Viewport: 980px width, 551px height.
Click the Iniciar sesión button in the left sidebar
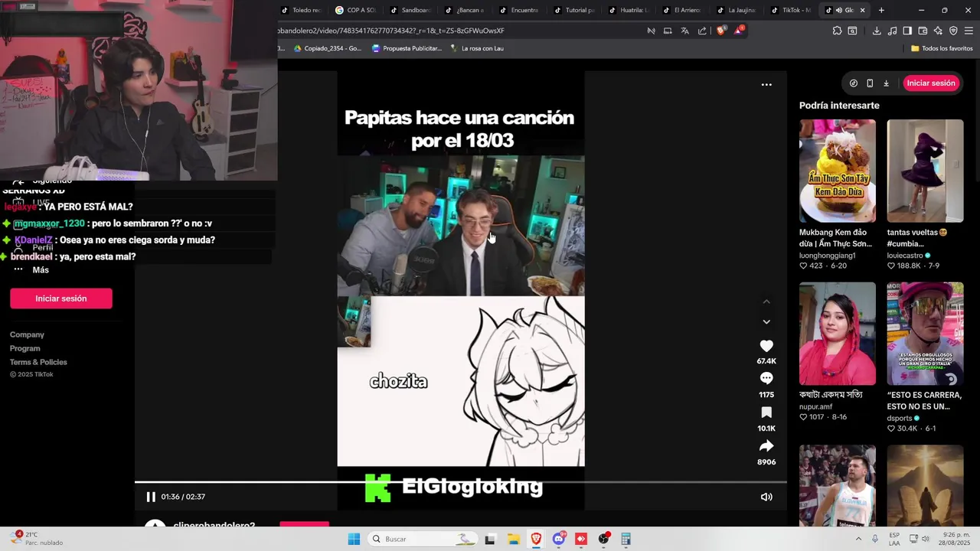tap(61, 298)
